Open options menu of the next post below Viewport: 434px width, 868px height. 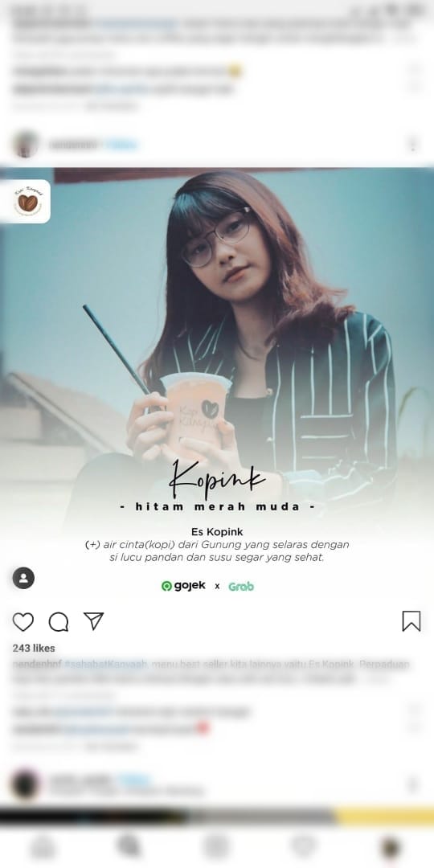click(x=412, y=785)
